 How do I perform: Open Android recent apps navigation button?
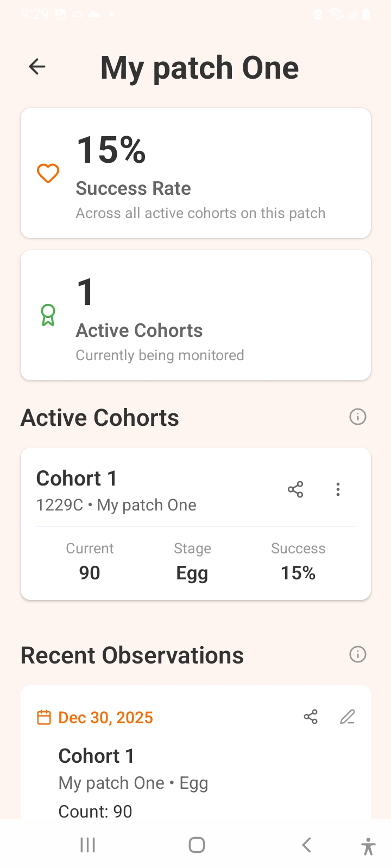click(x=87, y=845)
